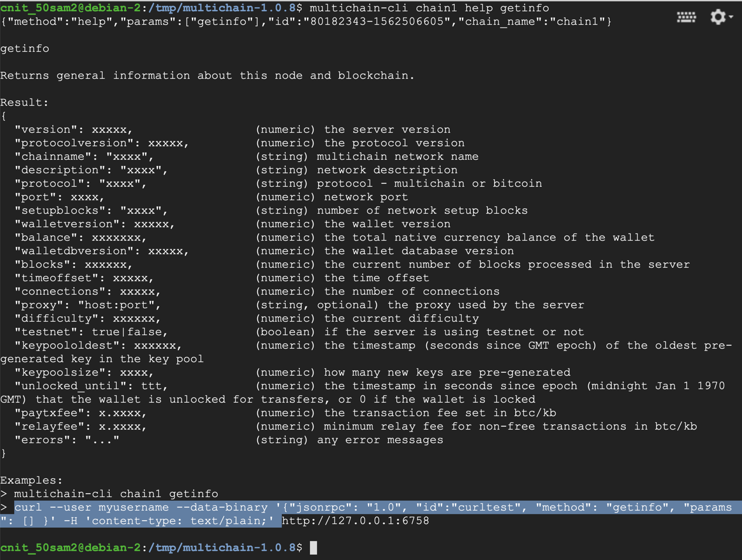Click "the wallet database version" description
Screen dimensions: 742x560
[x=419, y=251]
